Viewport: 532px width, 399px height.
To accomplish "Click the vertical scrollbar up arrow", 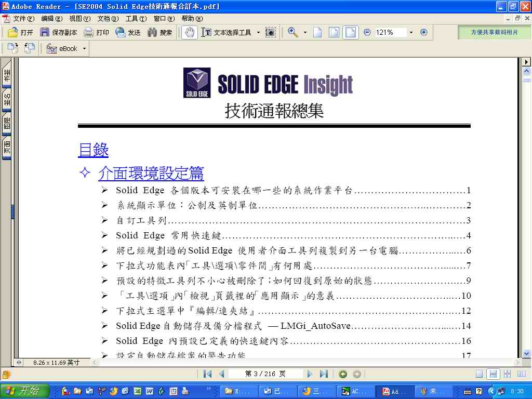I will click(x=526, y=71).
